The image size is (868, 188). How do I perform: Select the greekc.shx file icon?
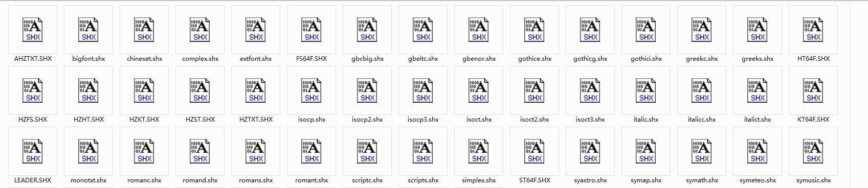click(x=702, y=30)
